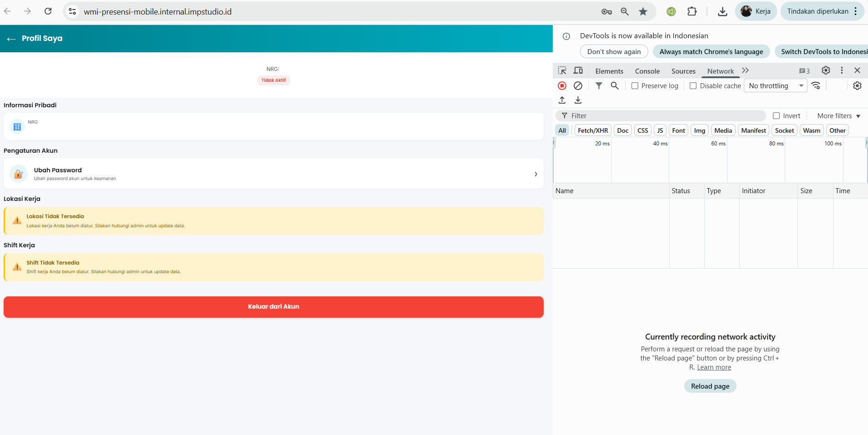Tick the Invert filter checkbox
868x435 pixels.
(x=777, y=116)
